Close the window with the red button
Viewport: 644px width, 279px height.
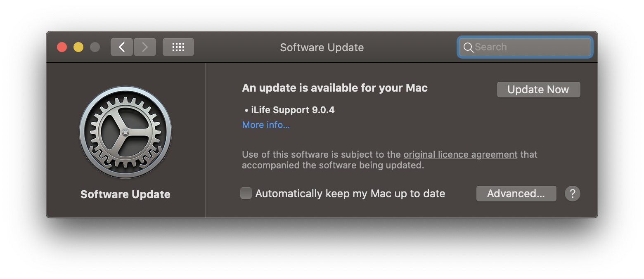62,47
